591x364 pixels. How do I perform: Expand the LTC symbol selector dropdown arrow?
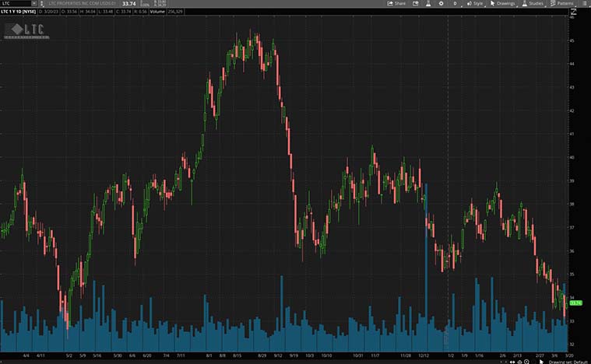tap(33, 3)
